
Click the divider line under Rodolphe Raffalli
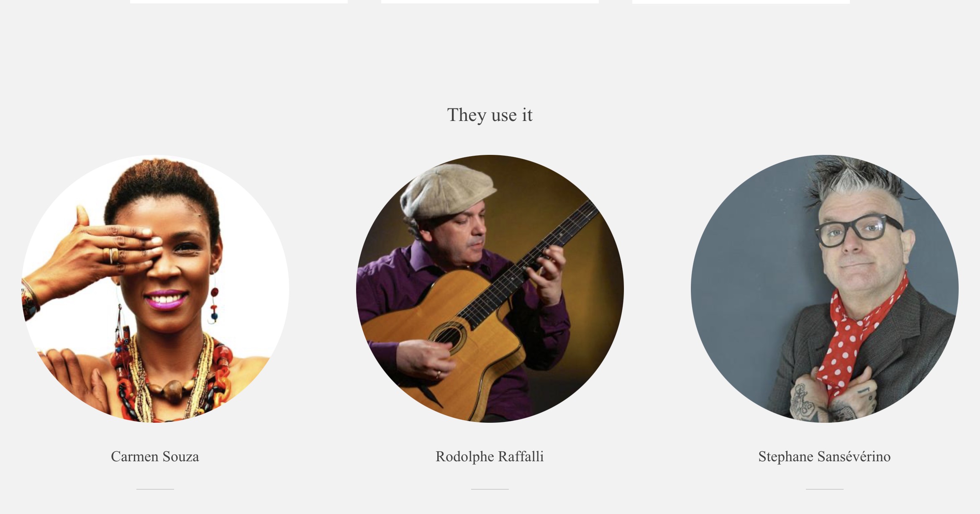pyautogui.click(x=490, y=489)
